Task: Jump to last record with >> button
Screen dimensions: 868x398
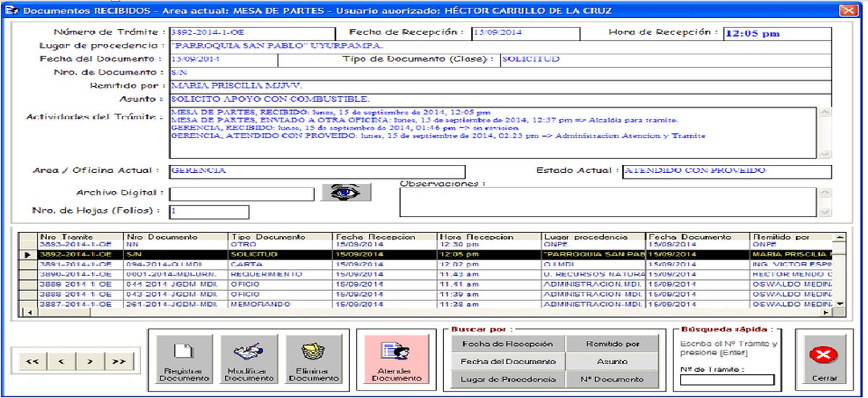Action: pyautogui.click(x=119, y=361)
